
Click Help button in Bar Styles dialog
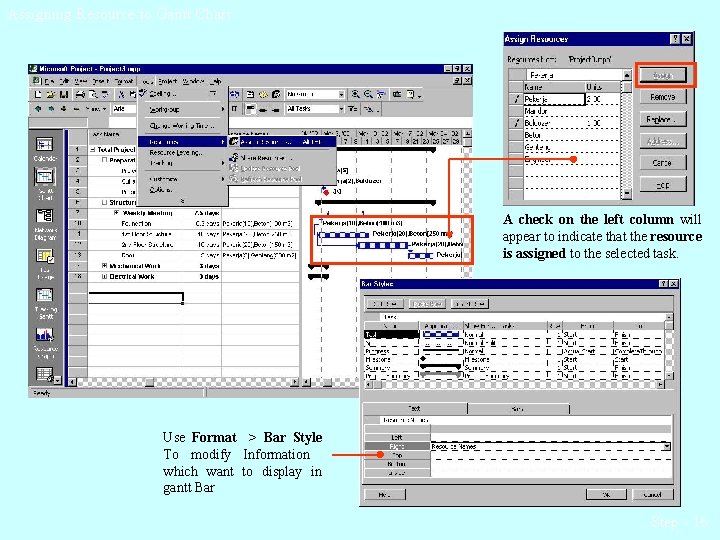coord(384,495)
